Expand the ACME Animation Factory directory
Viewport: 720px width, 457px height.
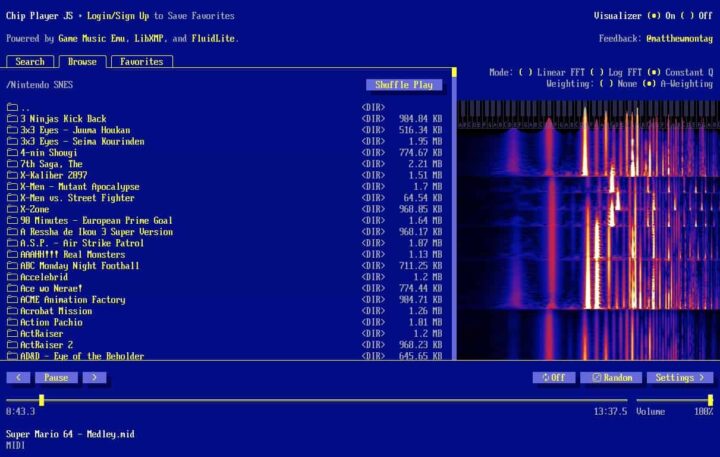[x=72, y=300]
